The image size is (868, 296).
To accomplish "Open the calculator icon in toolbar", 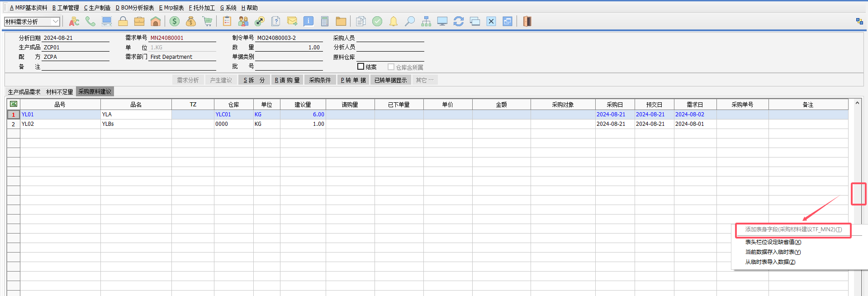I will click(324, 21).
